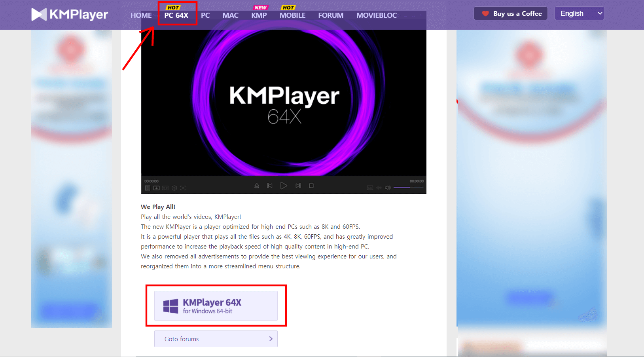
Task: Click the Windows logo on download button
Action: click(x=171, y=306)
